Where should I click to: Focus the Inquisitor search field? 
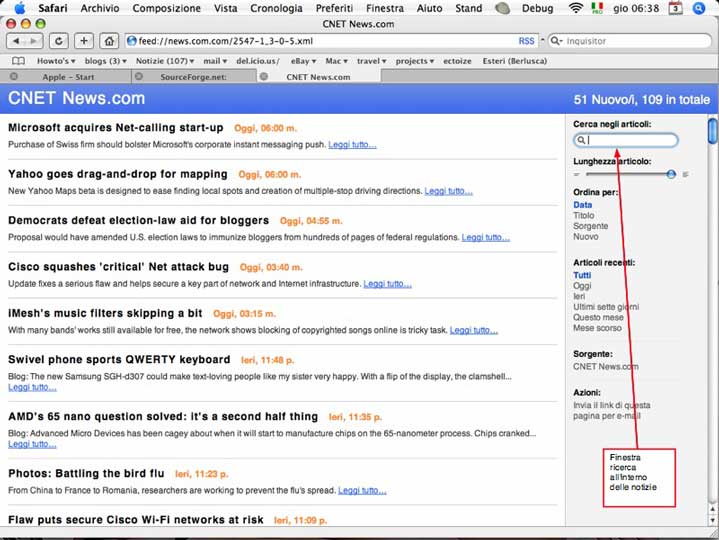pos(630,41)
